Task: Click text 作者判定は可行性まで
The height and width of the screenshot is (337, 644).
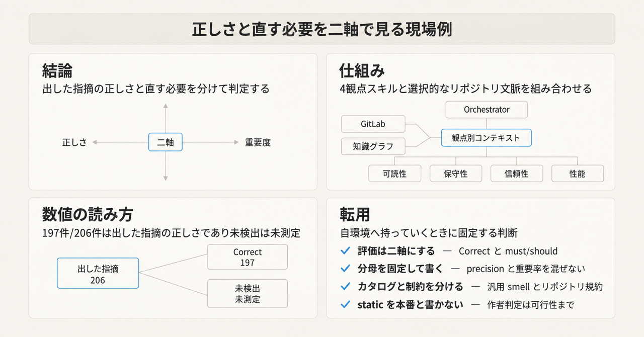Action: tap(530, 305)
